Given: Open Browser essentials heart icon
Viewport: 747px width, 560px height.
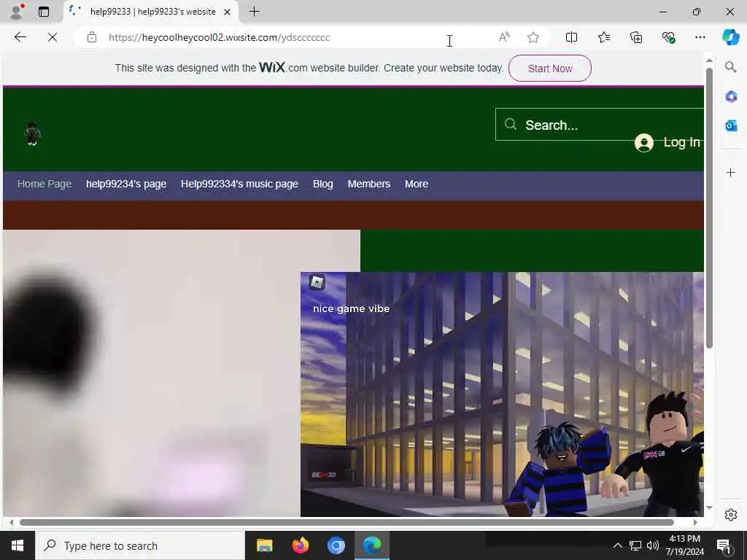Looking at the screenshot, I should [668, 37].
